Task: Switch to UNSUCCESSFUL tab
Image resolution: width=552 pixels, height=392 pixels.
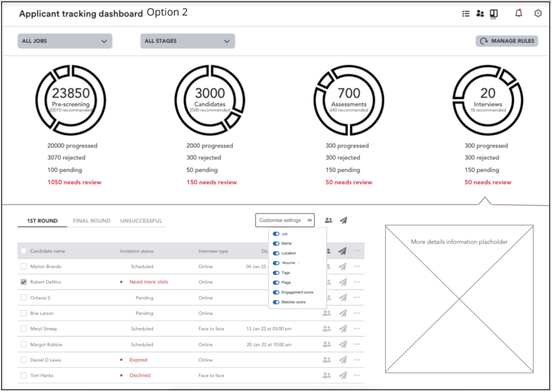Action: coord(141,221)
